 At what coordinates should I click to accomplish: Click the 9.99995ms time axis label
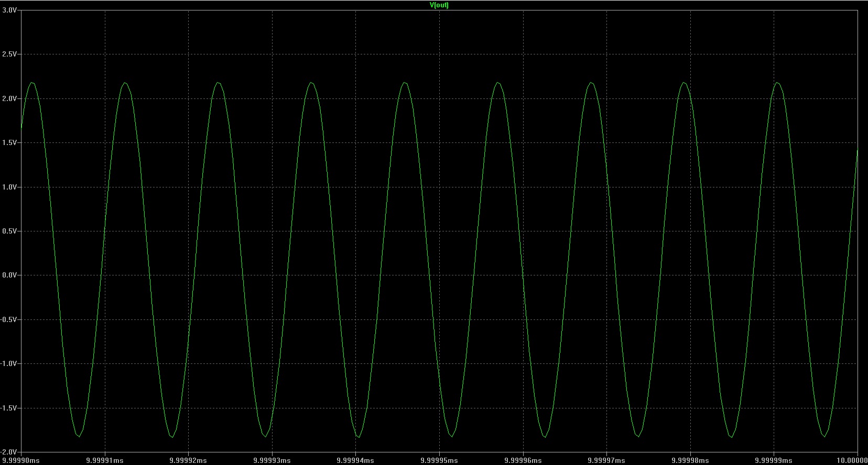[x=439, y=460]
